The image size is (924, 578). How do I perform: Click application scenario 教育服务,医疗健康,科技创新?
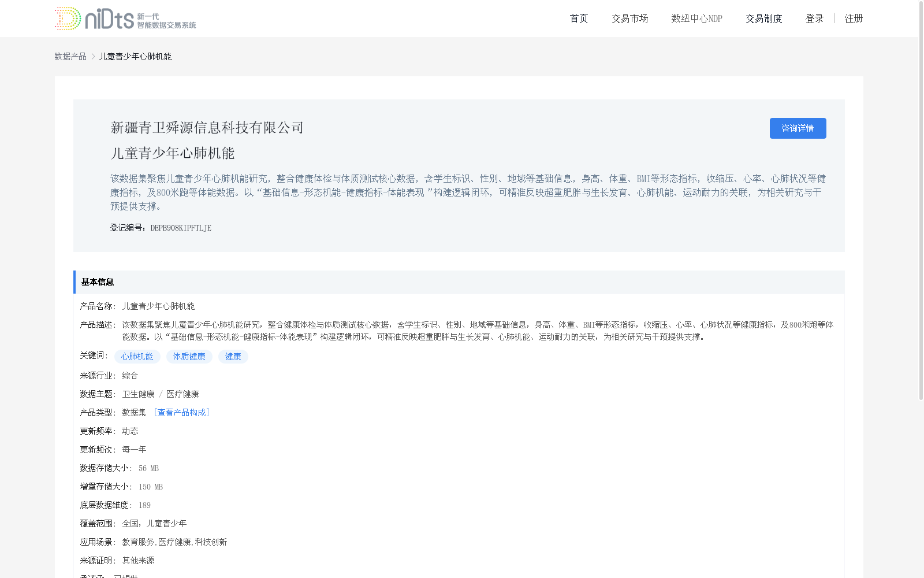coord(174,542)
